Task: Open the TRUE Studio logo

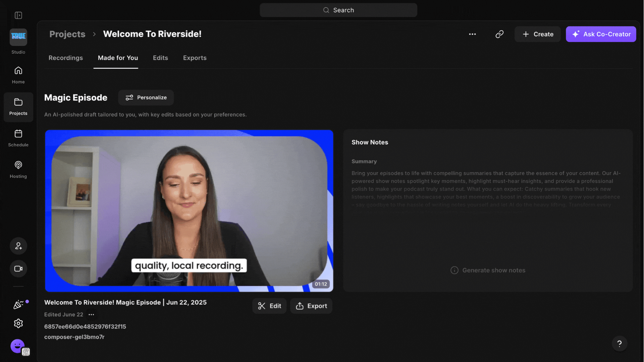Action: tap(18, 37)
